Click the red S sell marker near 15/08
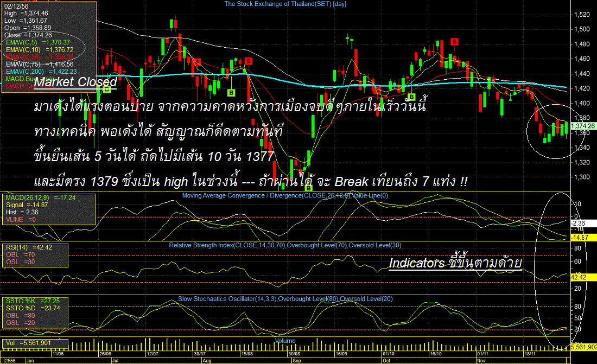This screenshot has height=364, width=597. coord(249,61)
